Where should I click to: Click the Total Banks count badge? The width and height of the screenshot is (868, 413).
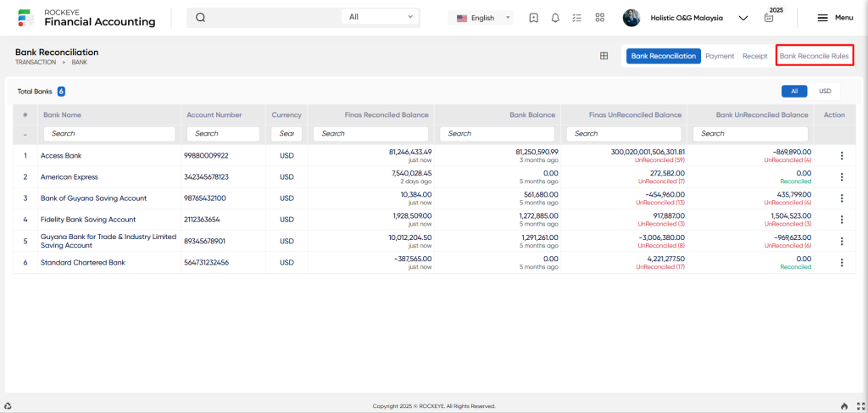click(x=61, y=92)
